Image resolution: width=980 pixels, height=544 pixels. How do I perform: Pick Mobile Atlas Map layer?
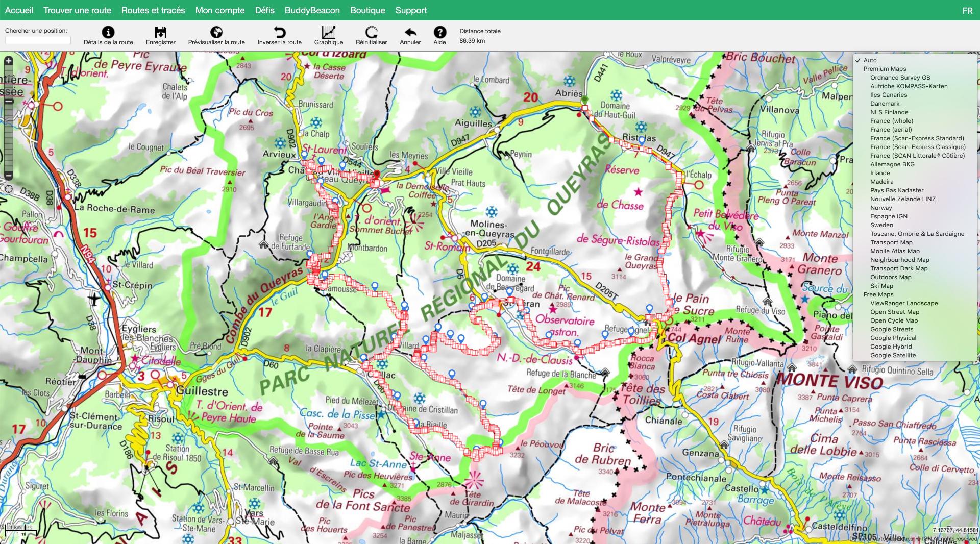pos(895,251)
